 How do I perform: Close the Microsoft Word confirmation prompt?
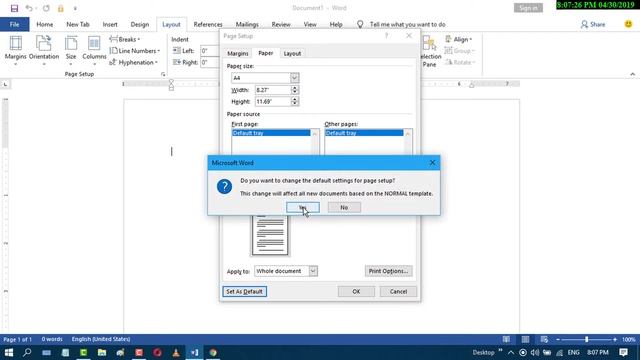[x=432, y=163]
